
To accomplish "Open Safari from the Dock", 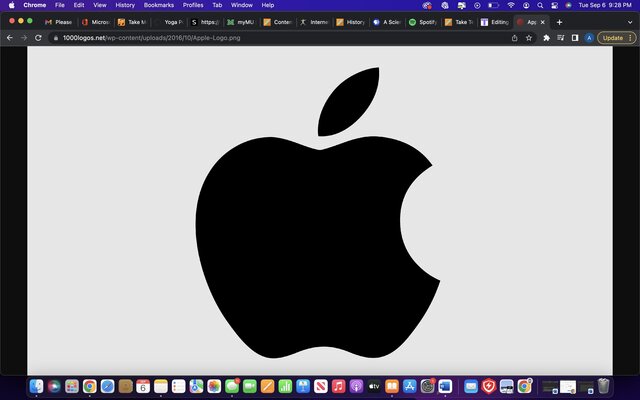I will click(107, 386).
